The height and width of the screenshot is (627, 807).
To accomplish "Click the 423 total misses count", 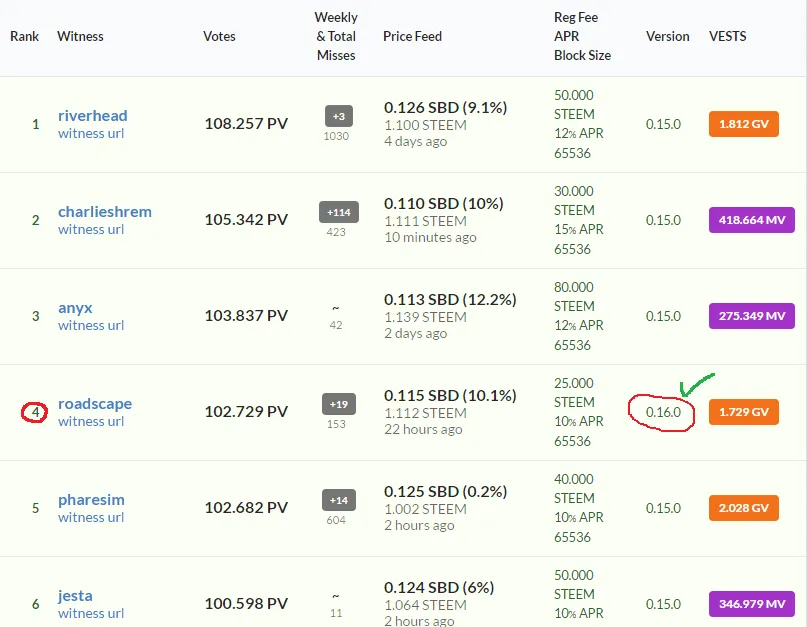I will point(336,232).
